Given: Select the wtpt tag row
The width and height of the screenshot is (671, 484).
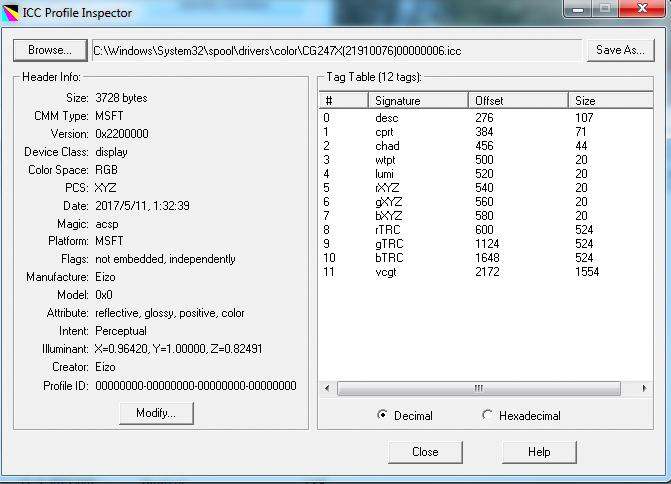Looking at the screenshot, I should pyautogui.click(x=486, y=160).
